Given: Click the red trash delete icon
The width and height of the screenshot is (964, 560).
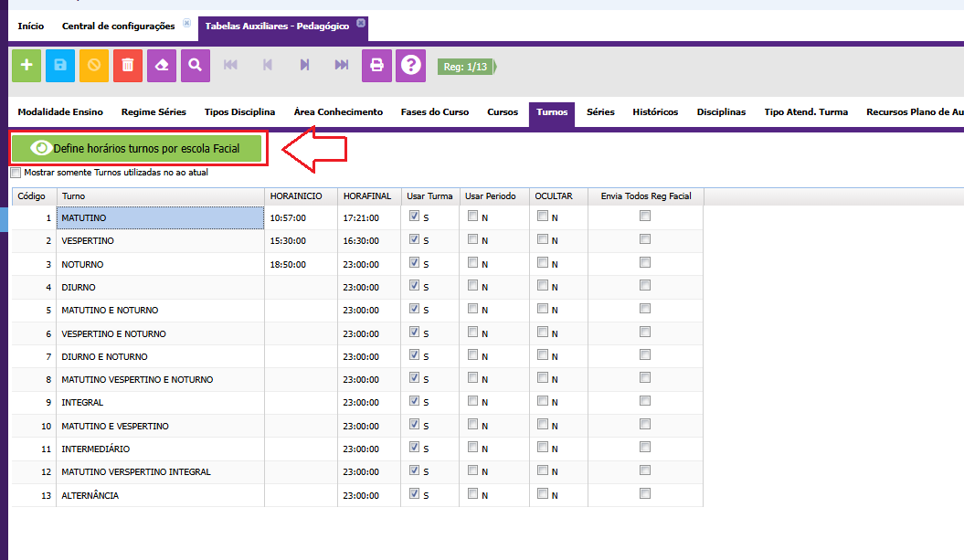Looking at the screenshot, I should coord(128,65).
